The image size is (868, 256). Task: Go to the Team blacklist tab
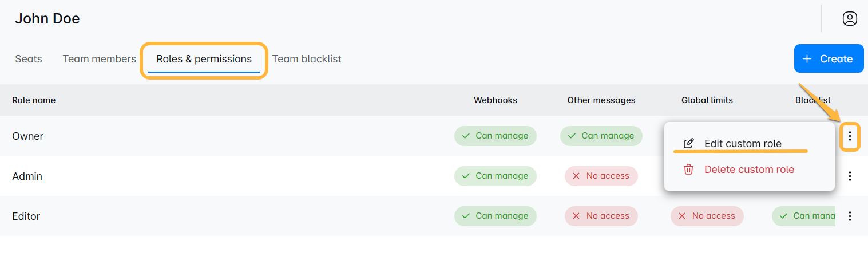307,59
